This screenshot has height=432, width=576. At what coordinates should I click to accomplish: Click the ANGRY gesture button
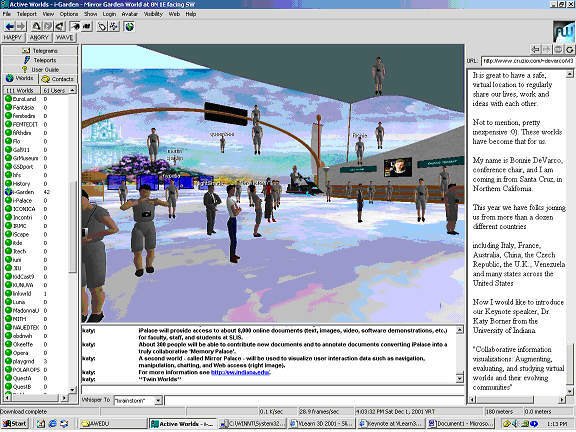[39, 37]
